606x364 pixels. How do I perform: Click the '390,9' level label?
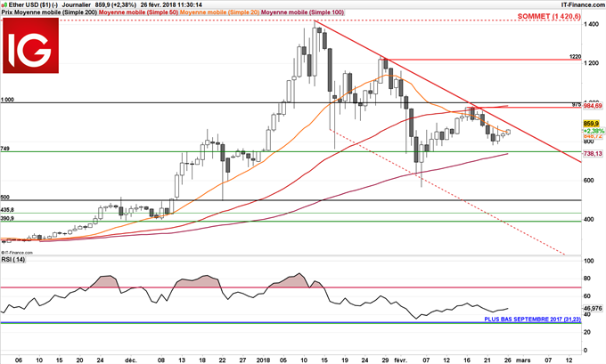point(7,218)
